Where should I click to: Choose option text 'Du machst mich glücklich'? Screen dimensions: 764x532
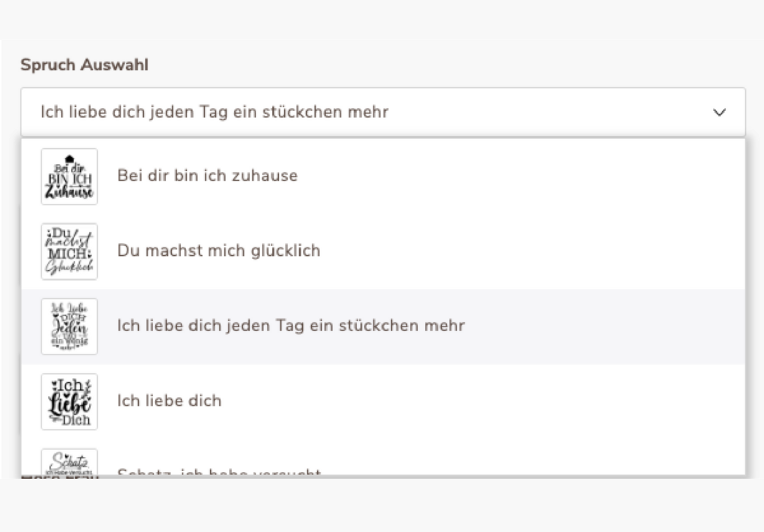pyautogui.click(x=219, y=250)
